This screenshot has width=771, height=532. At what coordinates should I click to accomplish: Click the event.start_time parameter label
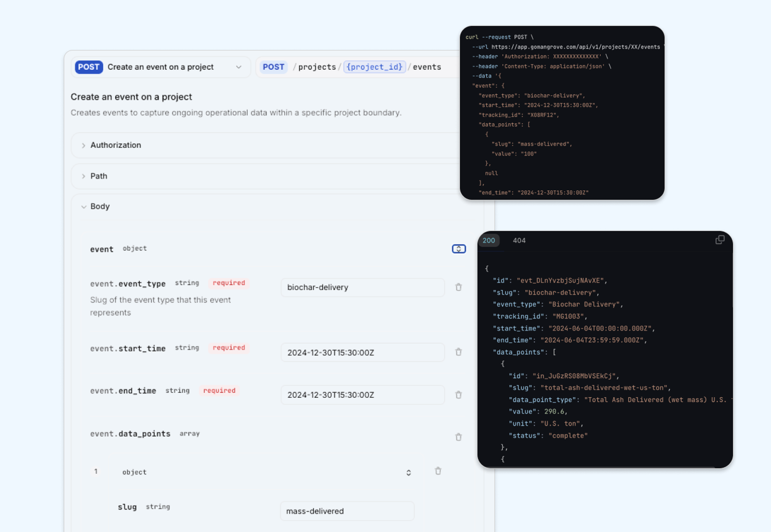(x=128, y=349)
